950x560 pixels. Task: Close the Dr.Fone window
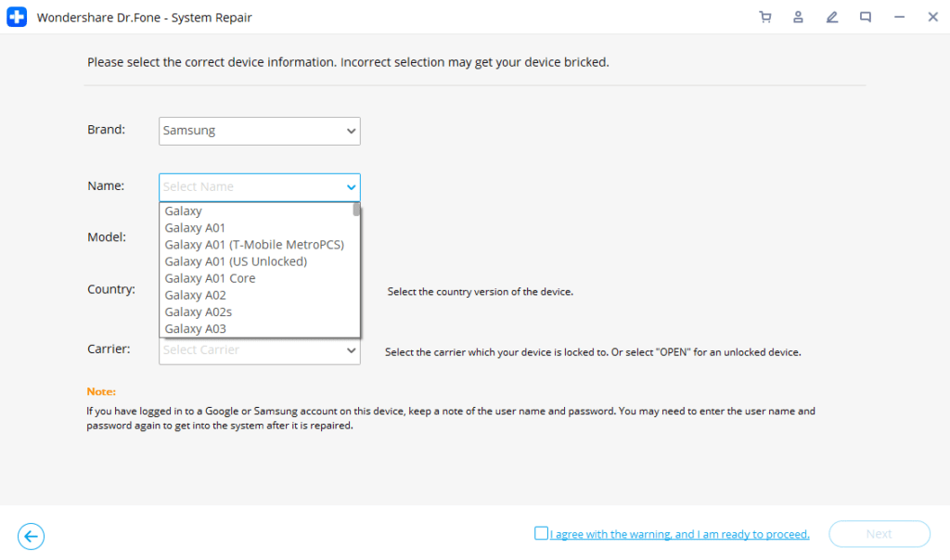pos(931,17)
